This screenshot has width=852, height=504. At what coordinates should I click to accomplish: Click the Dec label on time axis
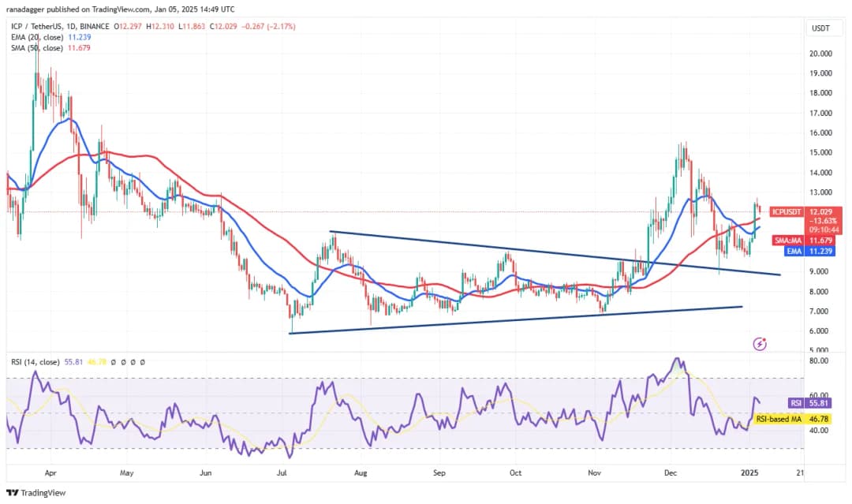pyautogui.click(x=671, y=474)
